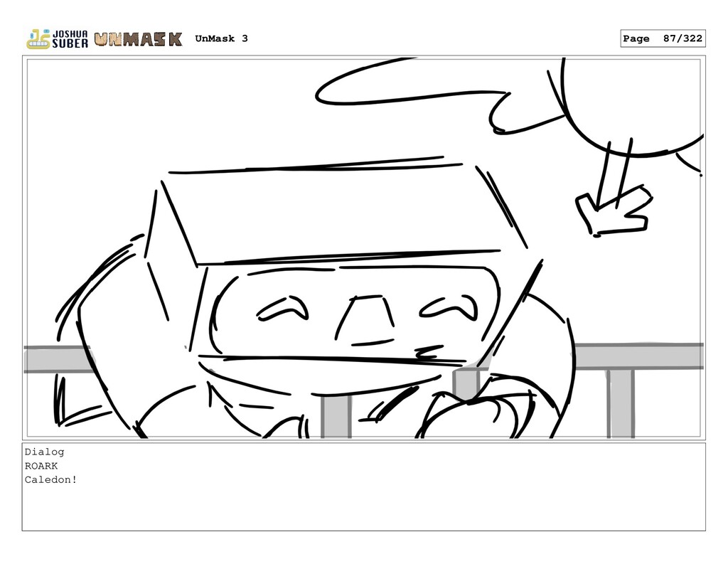Click the Joshua Suber logo icon
The height and width of the screenshot is (564, 728).
pyautogui.click(x=57, y=39)
